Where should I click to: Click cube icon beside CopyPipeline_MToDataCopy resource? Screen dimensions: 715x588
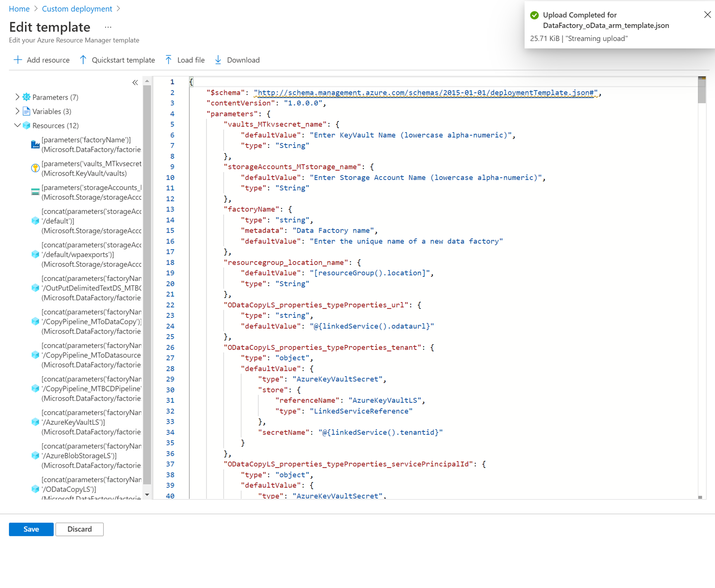click(35, 321)
